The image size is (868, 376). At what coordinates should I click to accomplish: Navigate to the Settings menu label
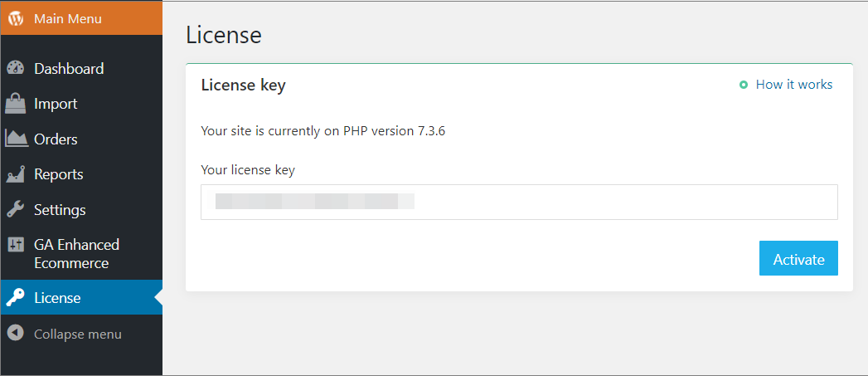coord(60,210)
